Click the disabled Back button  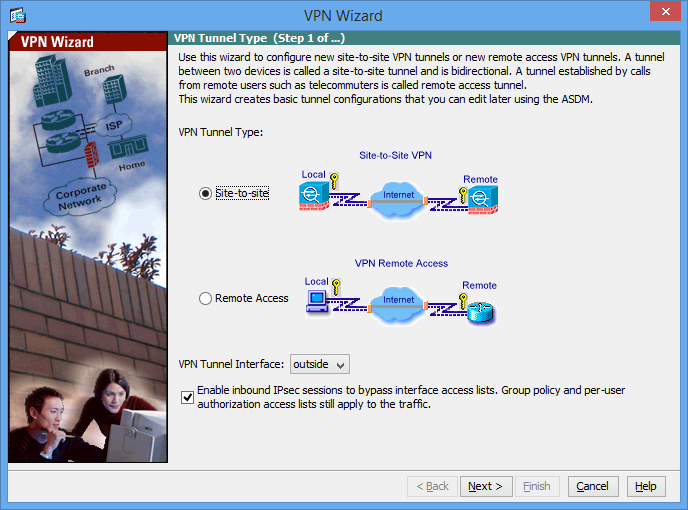click(x=432, y=486)
